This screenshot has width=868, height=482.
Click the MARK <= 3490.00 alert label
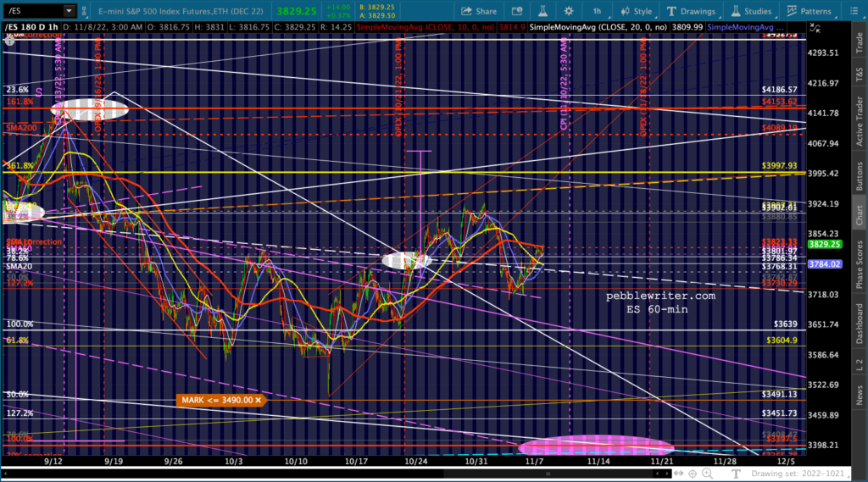pos(217,400)
